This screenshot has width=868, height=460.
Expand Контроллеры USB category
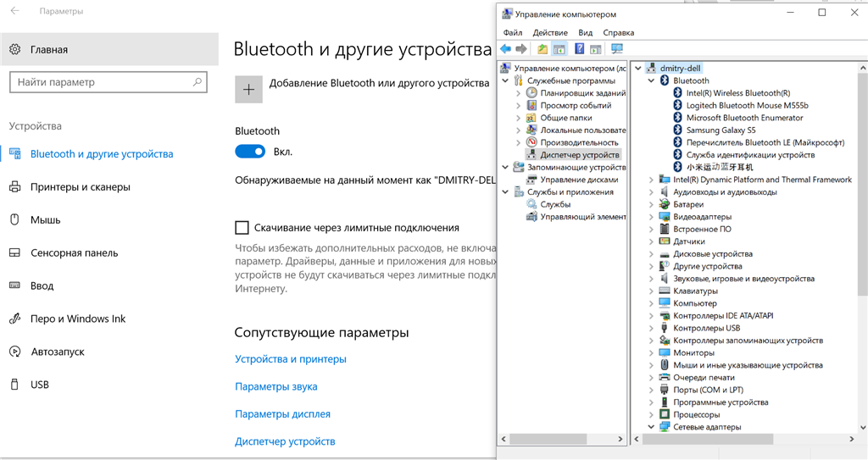click(x=652, y=328)
